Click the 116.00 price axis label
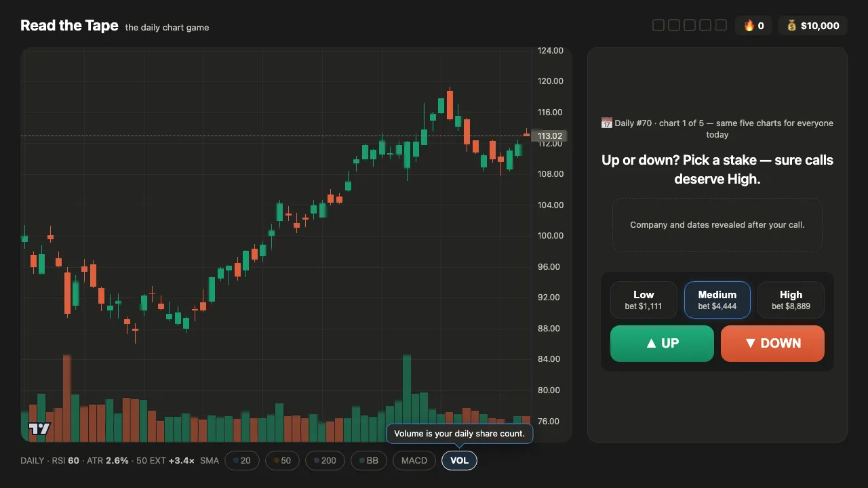868x488 pixels. click(550, 113)
